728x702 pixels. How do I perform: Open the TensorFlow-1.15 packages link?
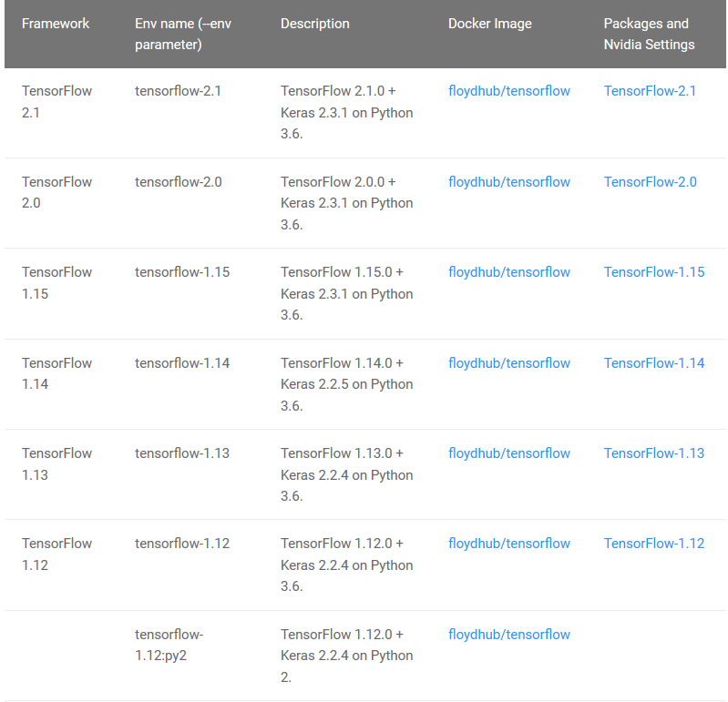tap(653, 271)
